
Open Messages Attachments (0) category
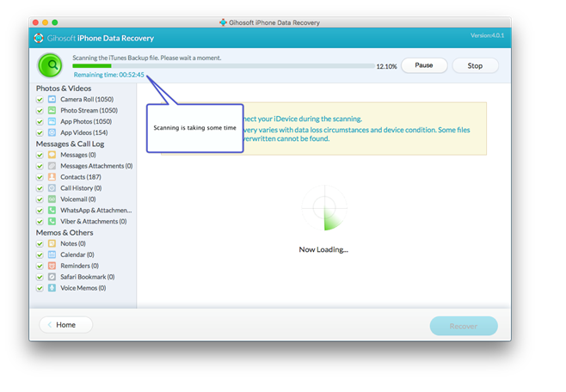(95, 166)
